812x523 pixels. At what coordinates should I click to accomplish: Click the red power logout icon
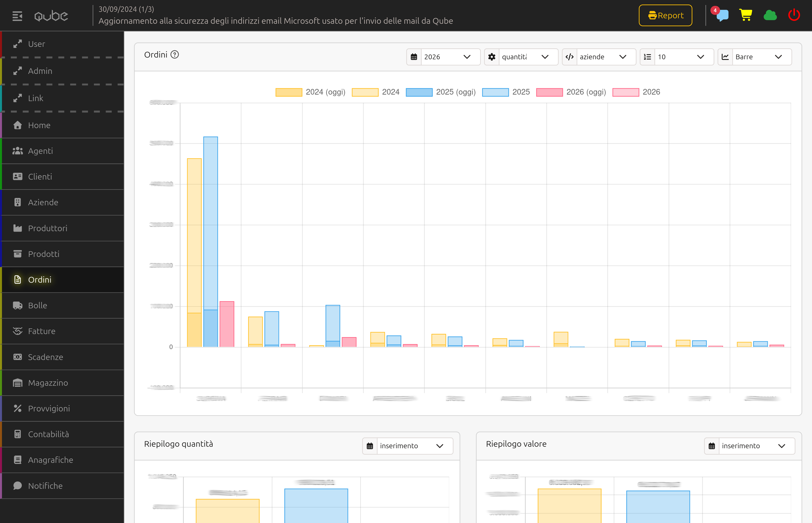tap(794, 15)
